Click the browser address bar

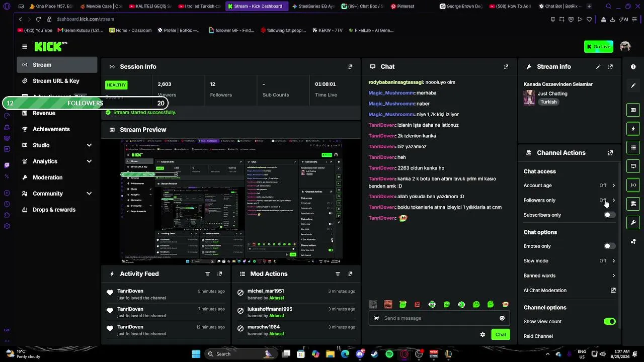pyautogui.click(x=297, y=19)
